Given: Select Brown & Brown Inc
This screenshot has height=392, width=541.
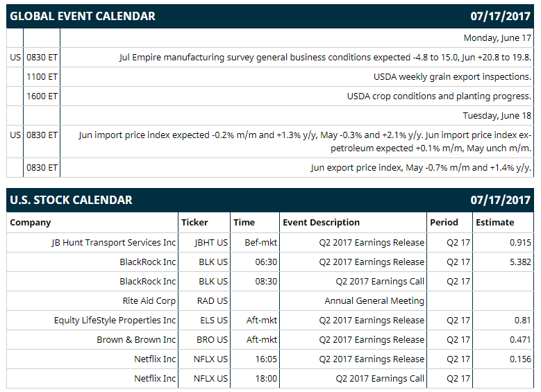Looking at the screenshot, I should coord(136,339).
